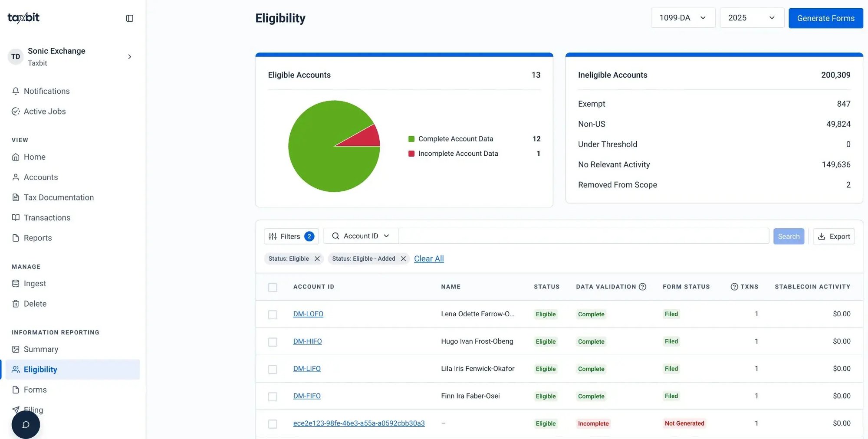Check the DM-LOFO row checkbox
Screen dimensions: 868x439
point(273,315)
